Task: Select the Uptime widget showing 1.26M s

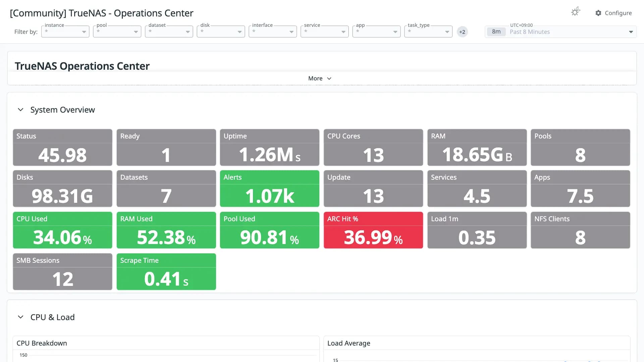Action: (x=270, y=147)
